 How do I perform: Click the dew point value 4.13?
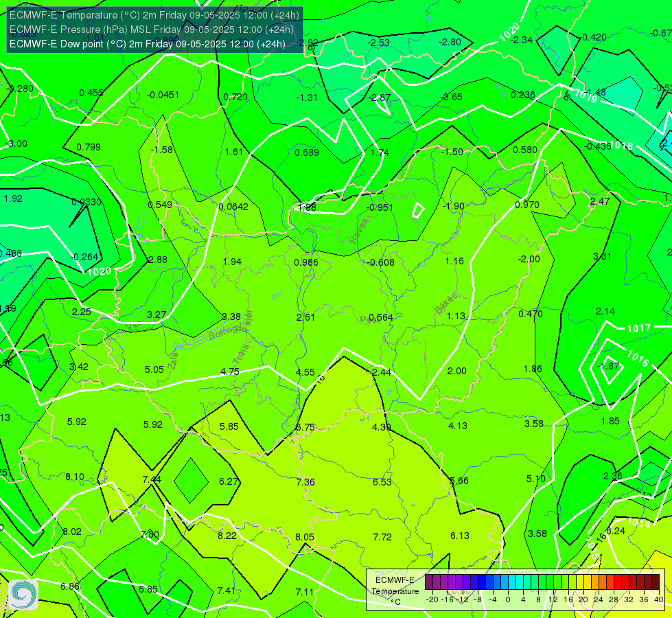[458, 426]
